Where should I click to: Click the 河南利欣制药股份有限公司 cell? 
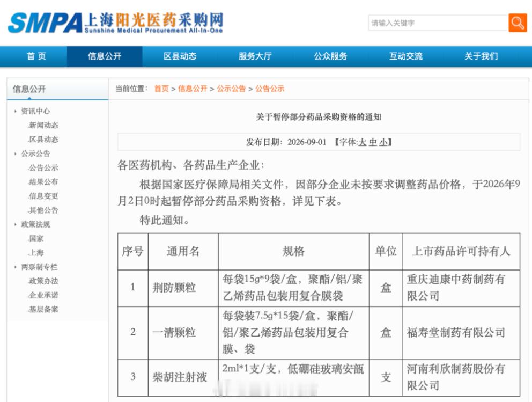(x=461, y=377)
